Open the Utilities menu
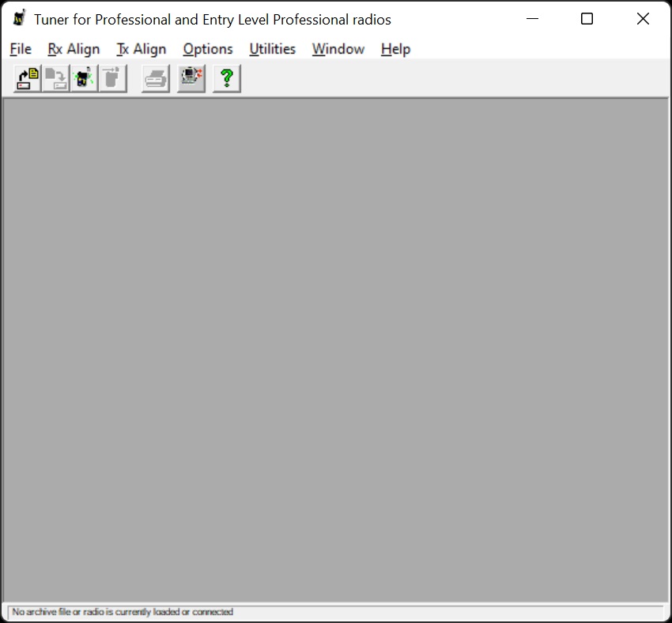 coord(273,49)
